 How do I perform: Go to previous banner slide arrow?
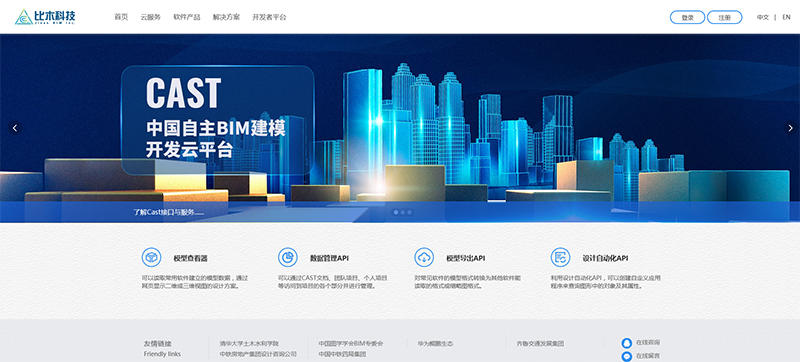(15, 128)
